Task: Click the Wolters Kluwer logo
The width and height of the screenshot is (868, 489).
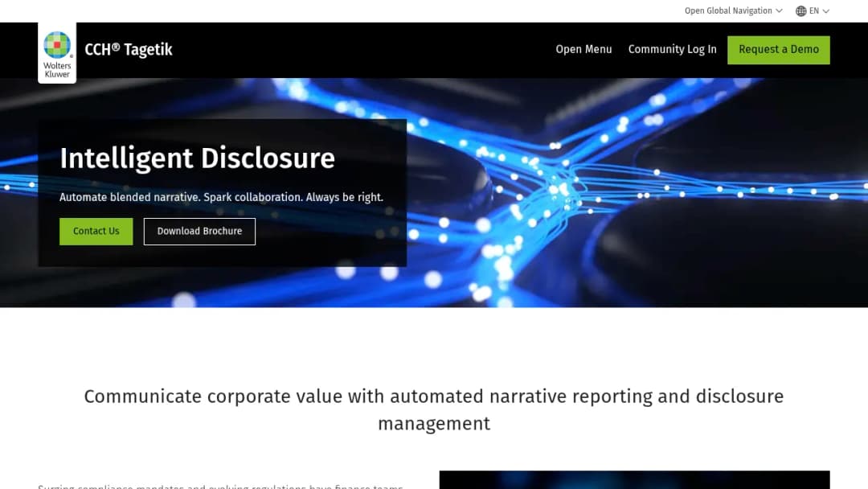Action: coord(57,53)
